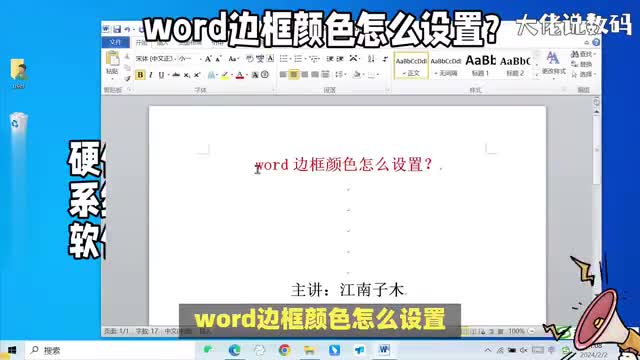This screenshot has height=360, width=640.
Task: Click the Replace button
Action: point(582,64)
